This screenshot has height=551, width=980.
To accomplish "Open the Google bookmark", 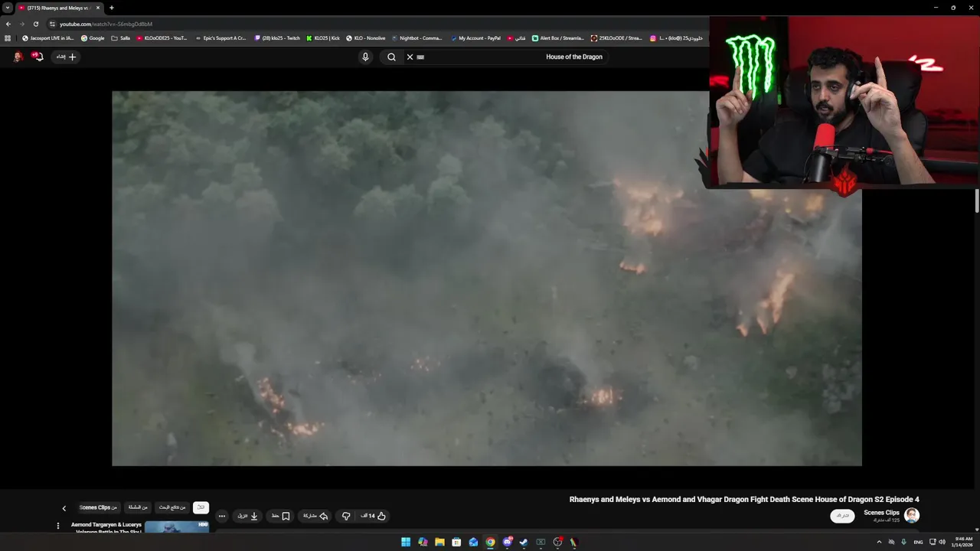I will (x=93, y=37).
